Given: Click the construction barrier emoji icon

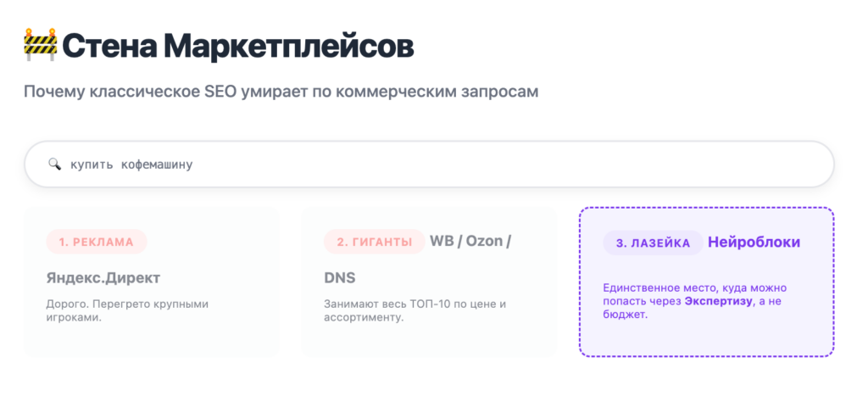Looking at the screenshot, I should [41, 45].
